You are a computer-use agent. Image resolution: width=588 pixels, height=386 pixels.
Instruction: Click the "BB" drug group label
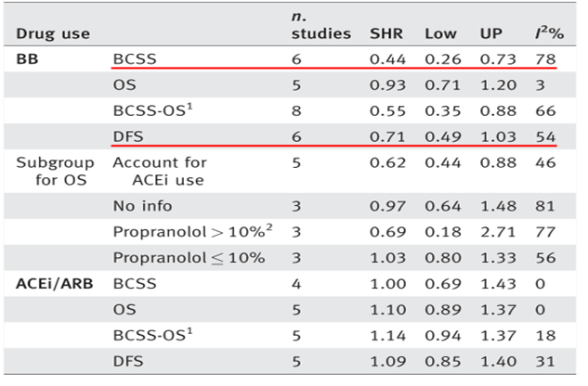tap(27, 58)
